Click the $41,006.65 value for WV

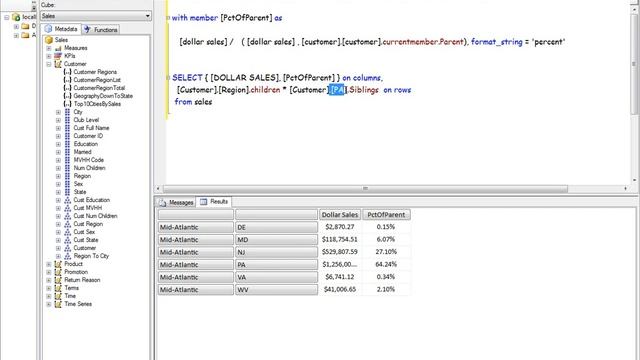[340, 289]
